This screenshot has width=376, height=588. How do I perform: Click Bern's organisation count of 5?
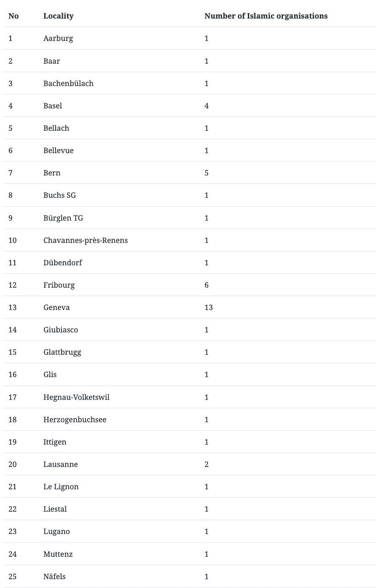[x=207, y=173]
